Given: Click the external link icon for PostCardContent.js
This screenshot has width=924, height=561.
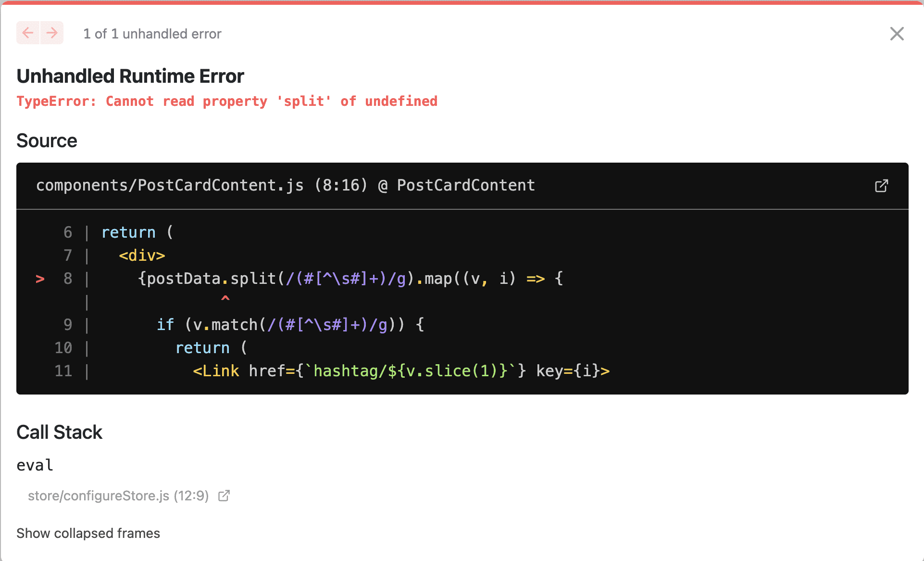Looking at the screenshot, I should tap(883, 185).
